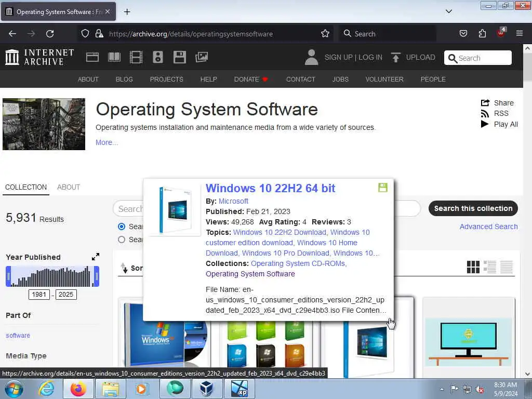
Task: Open the ABOUT nav menu item
Action: pos(88,79)
